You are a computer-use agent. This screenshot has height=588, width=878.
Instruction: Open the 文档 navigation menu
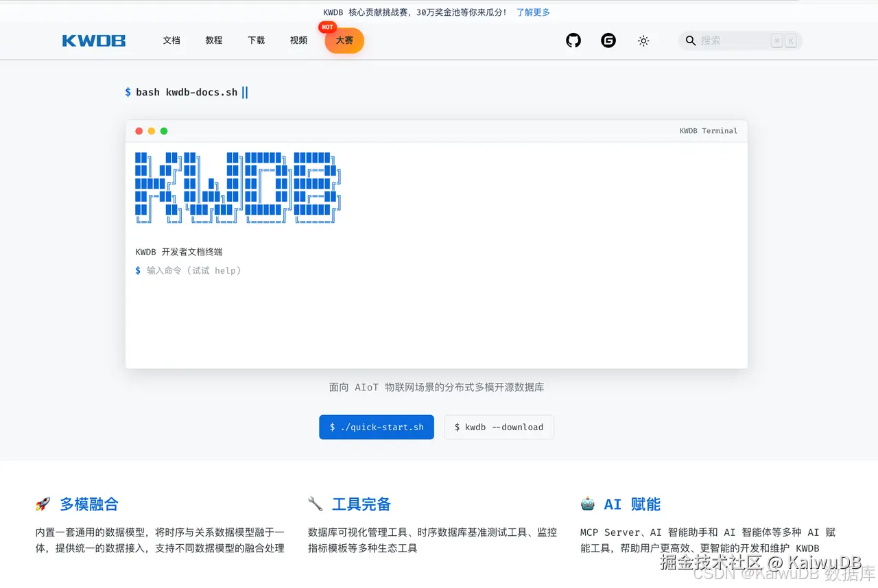(x=171, y=40)
